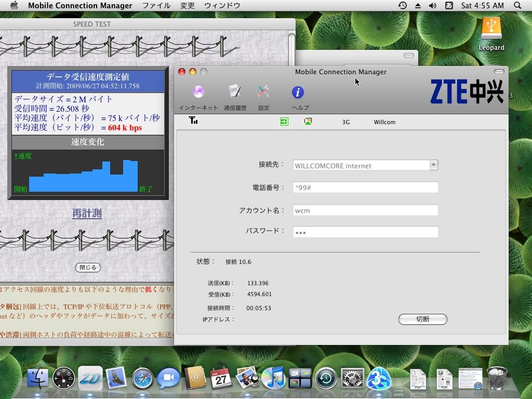Click the 切断 disconnect button
Screen dimensions: 532x399
click(x=423, y=319)
